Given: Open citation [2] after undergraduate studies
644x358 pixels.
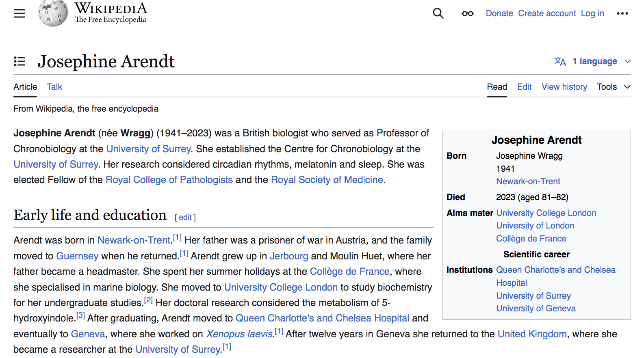Looking at the screenshot, I should click(148, 300).
